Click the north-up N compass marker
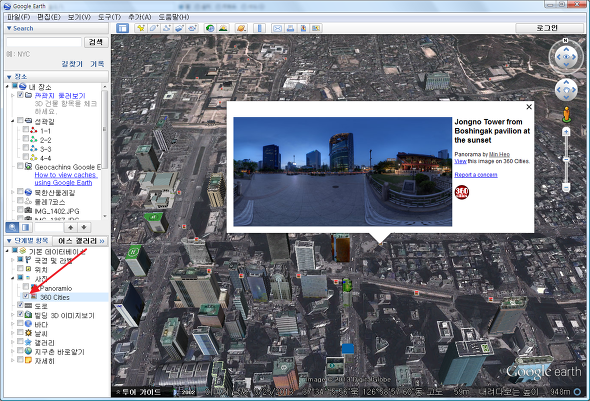 tap(565, 40)
